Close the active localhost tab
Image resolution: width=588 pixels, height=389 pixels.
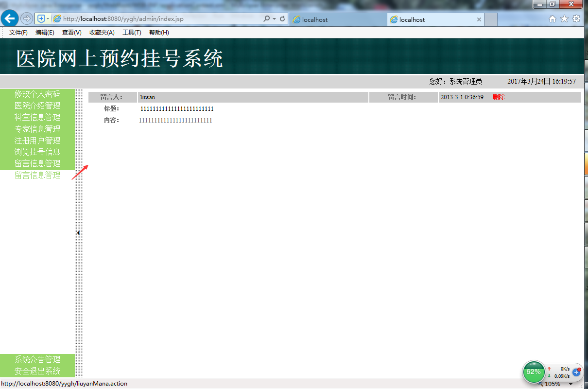tap(479, 19)
